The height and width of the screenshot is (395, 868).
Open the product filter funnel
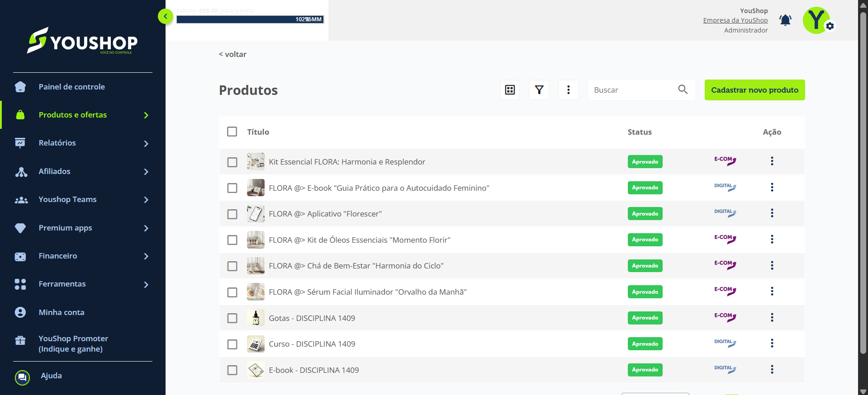click(x=539, y=90)
